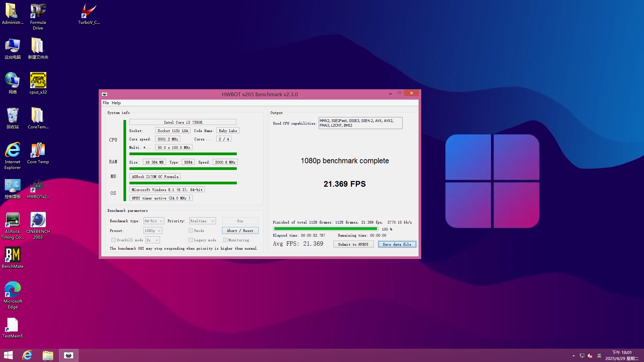Click the multiplier 50.0 x 100.0 MHz value
The width and height of the screenshot is (644, 362).
174,147
